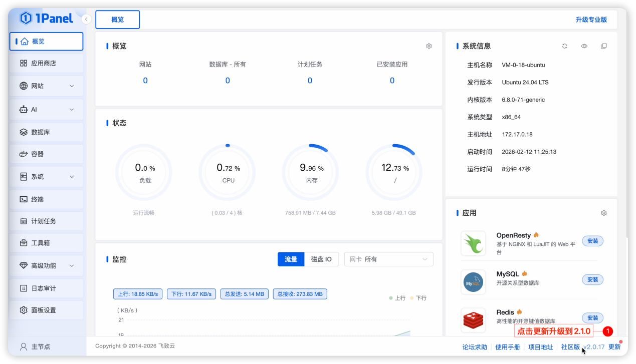The image size is (636, 364).
Task: Install MySQL from the 应用 panel
Action: click(592, 279)
